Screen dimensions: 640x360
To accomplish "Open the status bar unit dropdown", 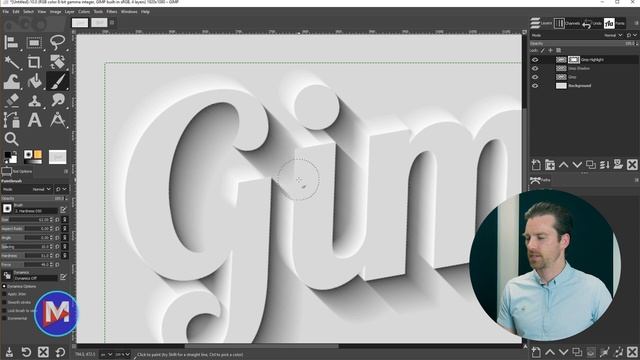I will 107,354.
